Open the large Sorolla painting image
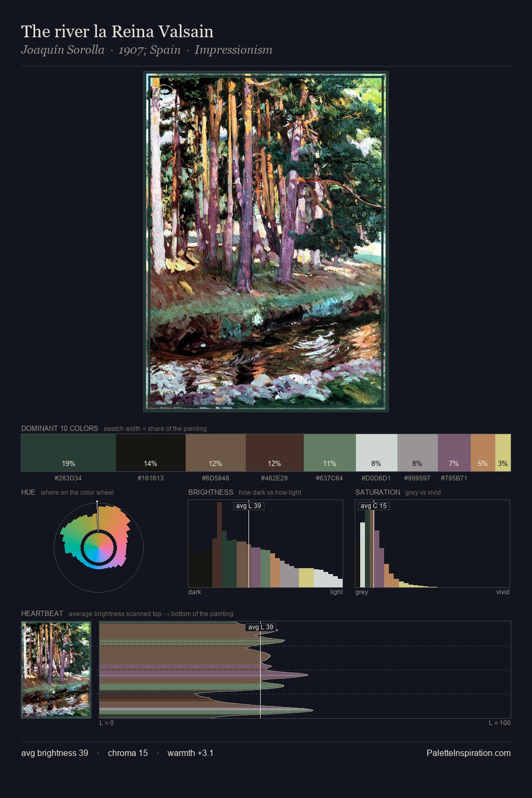This screenshot has height=798, width=532. (266, 242)
